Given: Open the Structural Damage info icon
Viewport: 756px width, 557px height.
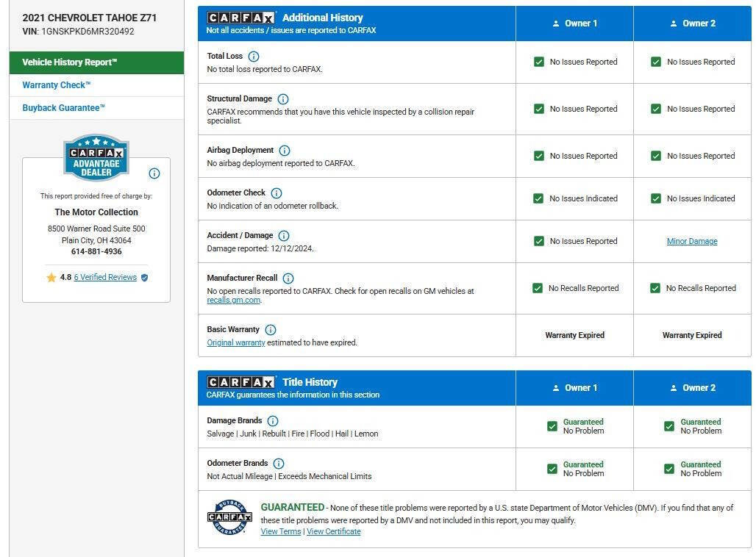Looking at the screenshot, I should tap(283, 99).
